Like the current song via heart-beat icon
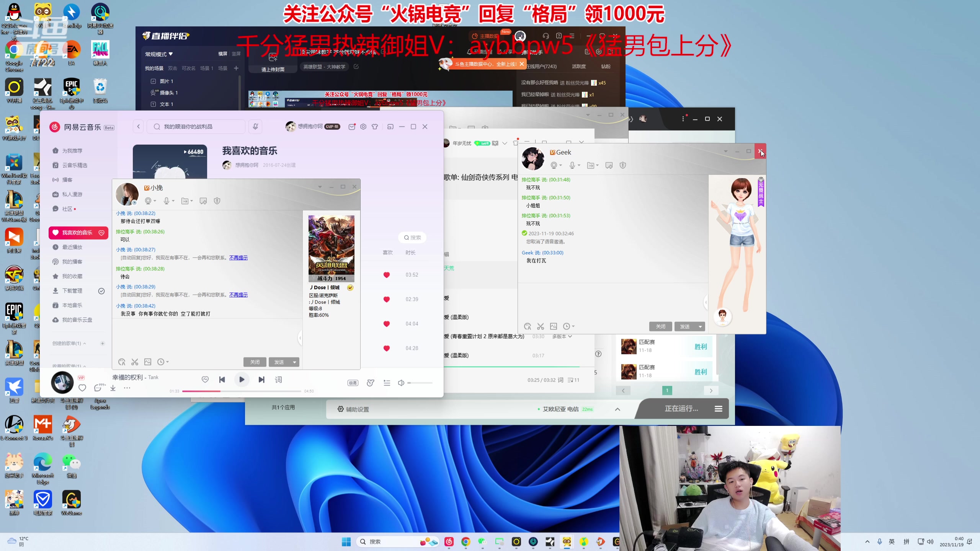Screen dimensions: 980x551 205,380
